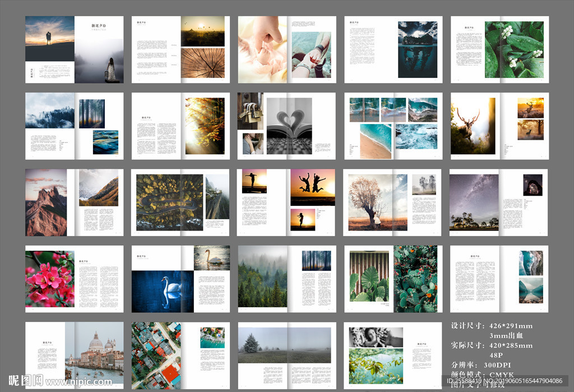Click the small tree trunks photo above text
This screenshot has height=392, width=574.
click(316, 261)
